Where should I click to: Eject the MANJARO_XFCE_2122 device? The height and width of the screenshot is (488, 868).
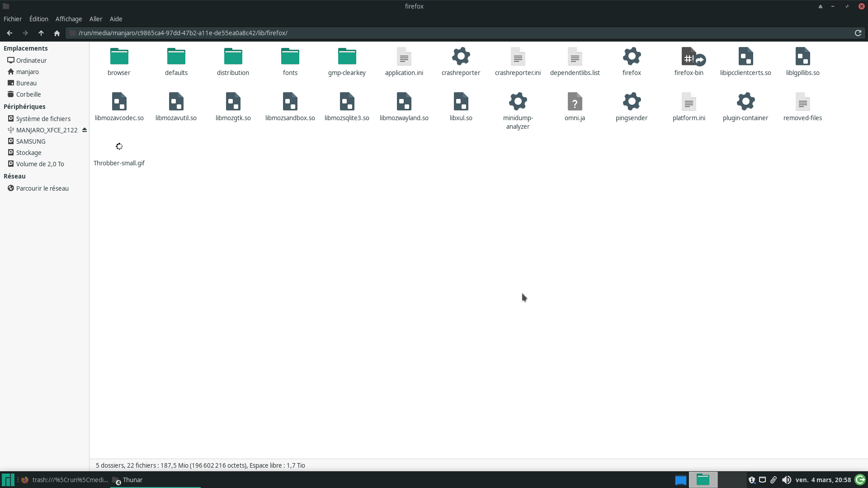point(85,130)
